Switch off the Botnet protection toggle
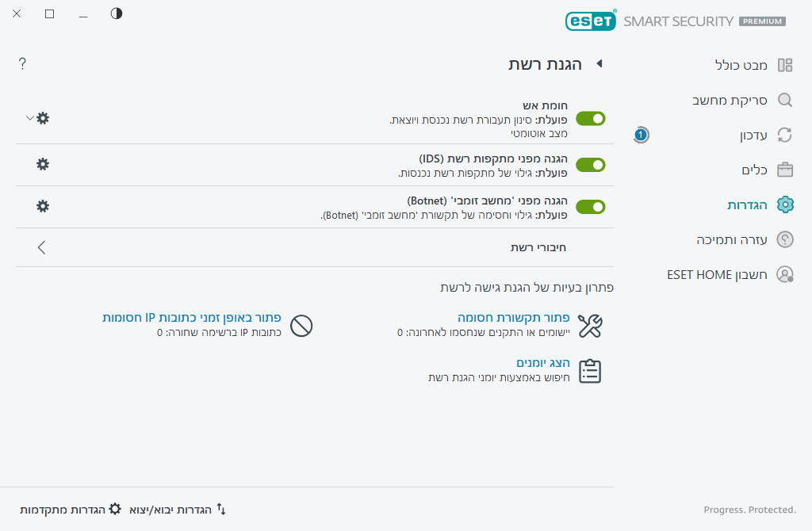 click(591, 207)
